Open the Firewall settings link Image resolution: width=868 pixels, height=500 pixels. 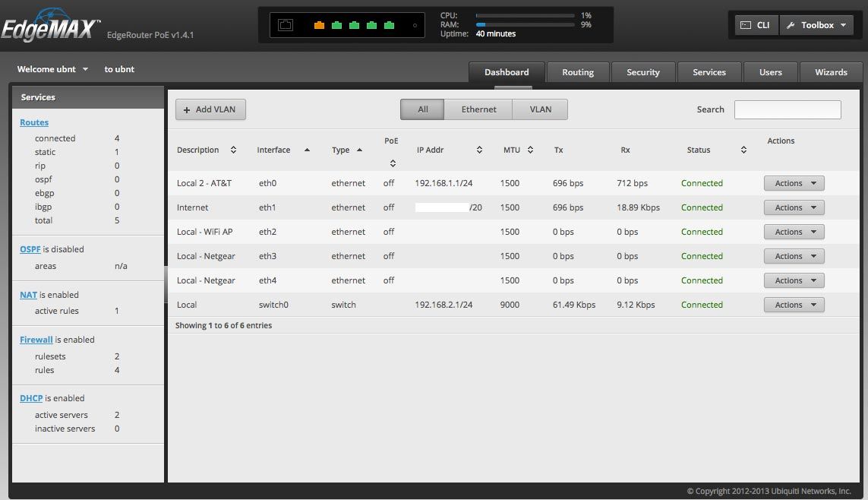tap(36, 340)
